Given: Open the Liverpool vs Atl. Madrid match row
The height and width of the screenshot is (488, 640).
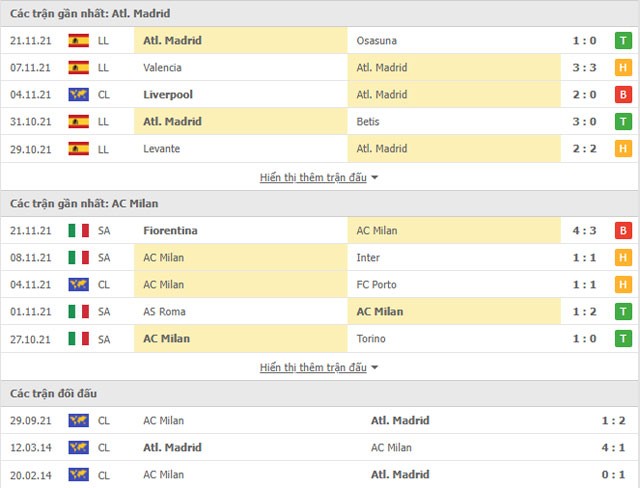Looking at the screenshot, I should [x=320, y=95].
